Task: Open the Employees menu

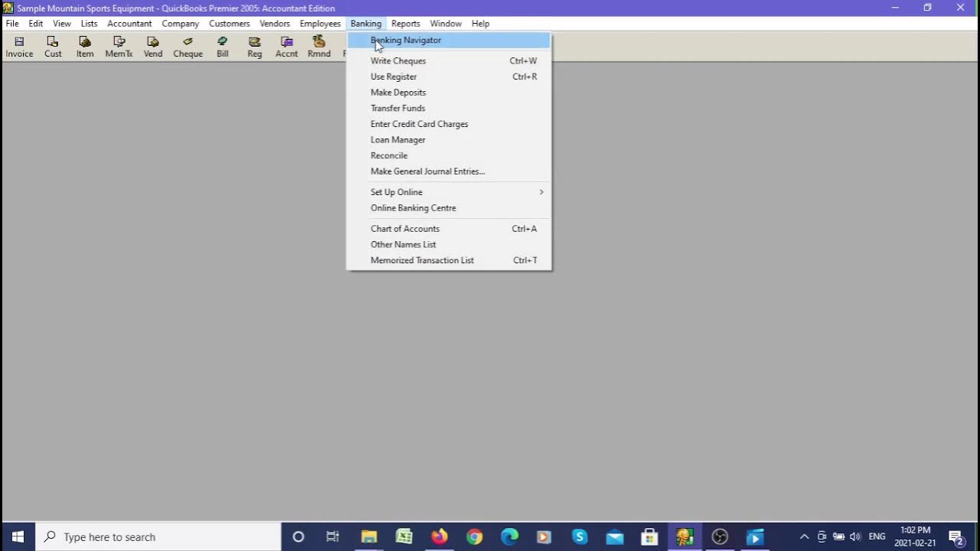Action: click(x=320, y=24)
